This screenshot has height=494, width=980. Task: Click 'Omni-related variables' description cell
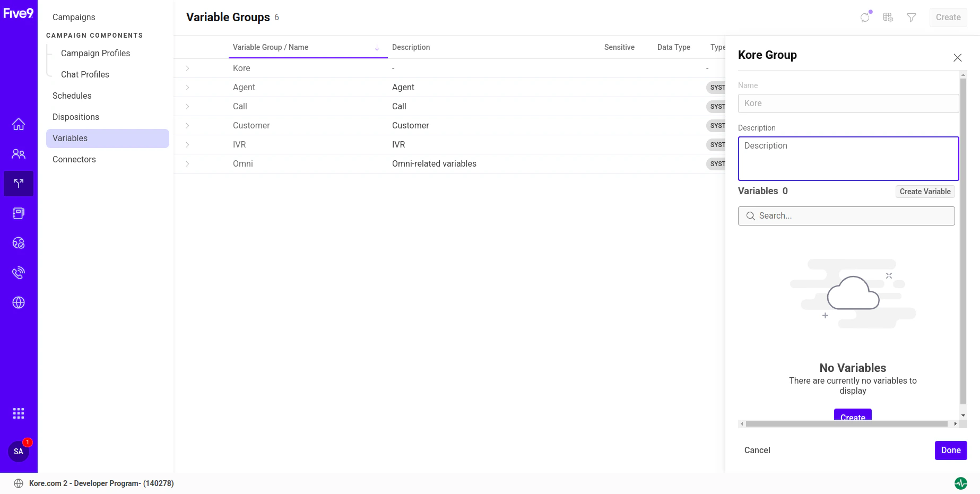[x=434, y=164]
